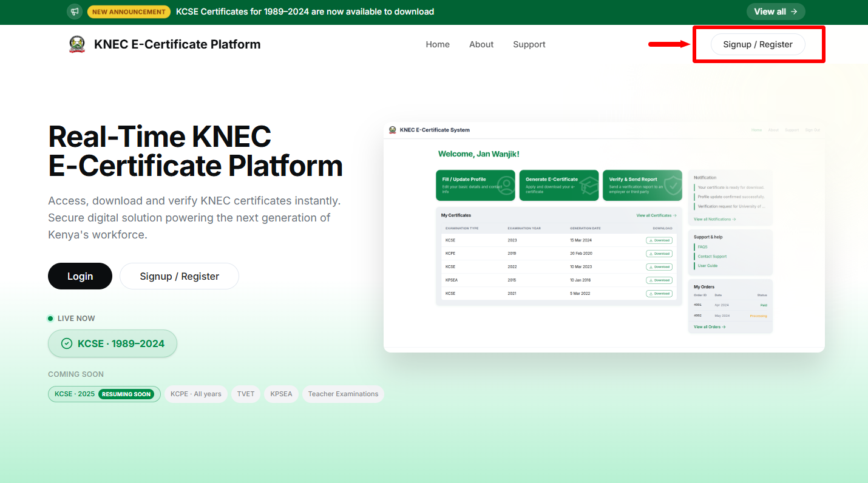Image resolution: width=868 pixels, height=483 pixels.
Task: Open the Home navigation link
Action: click(x=438, y=44)
